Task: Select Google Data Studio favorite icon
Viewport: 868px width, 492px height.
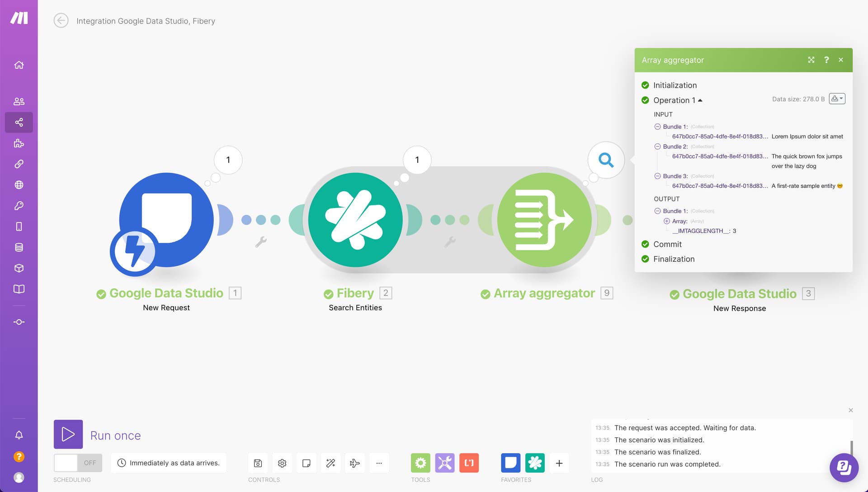Action: click(x=511, y=463)
